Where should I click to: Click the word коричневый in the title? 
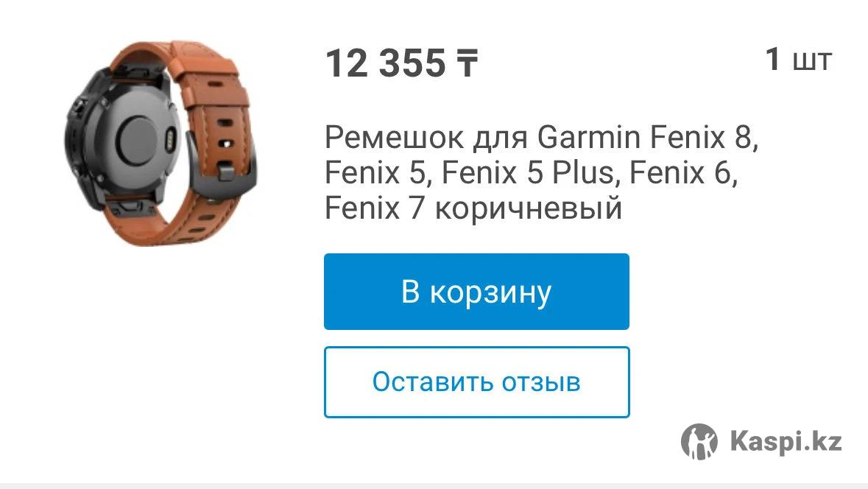tap(529, 209)
